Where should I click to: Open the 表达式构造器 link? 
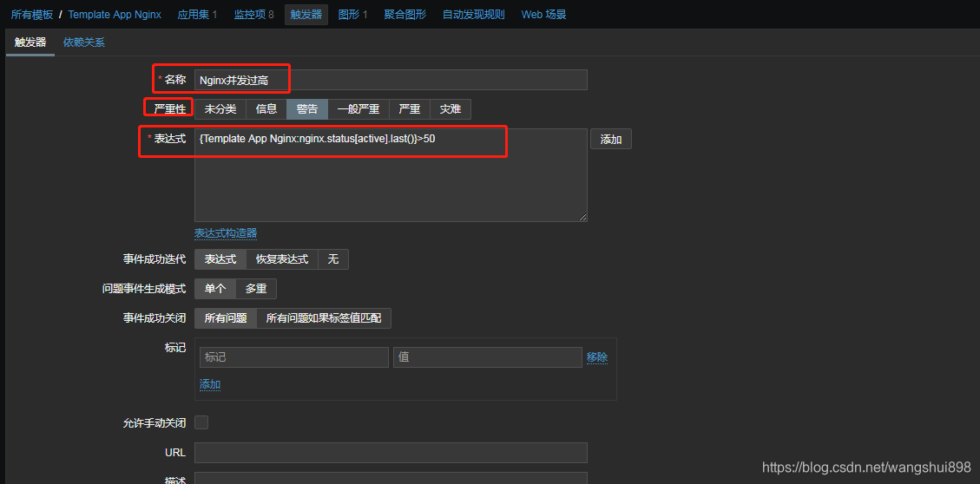[x=226, y=233]
